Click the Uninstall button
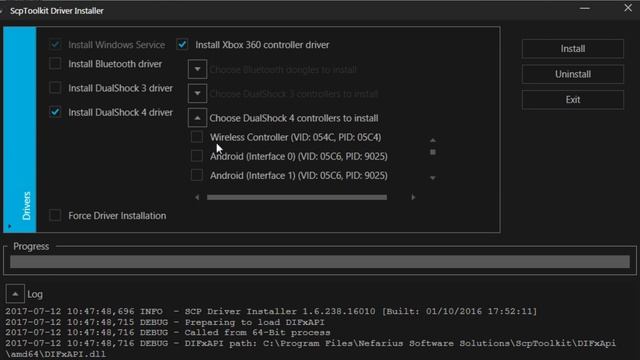Viewport: 640px width, 360px height. (x=573, y=74)
